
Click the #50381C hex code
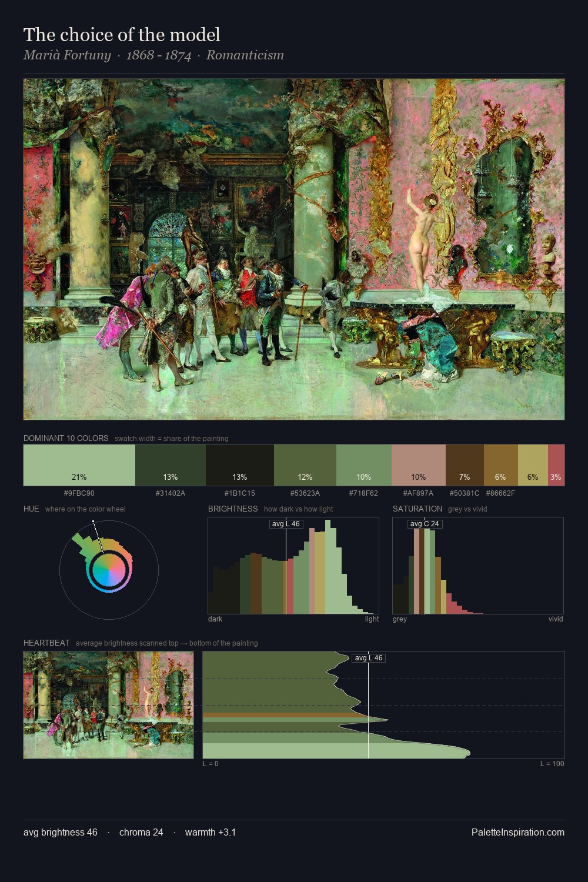click(x=465, y=493)
